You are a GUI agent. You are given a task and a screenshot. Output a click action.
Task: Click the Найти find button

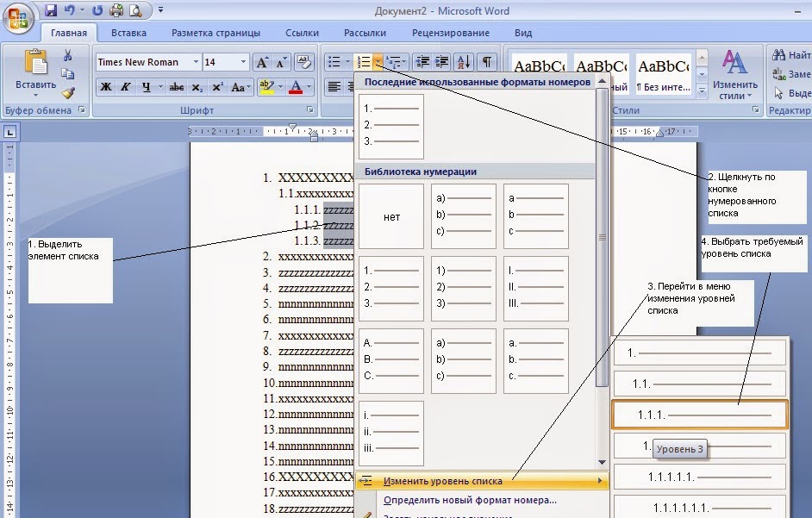790,55
